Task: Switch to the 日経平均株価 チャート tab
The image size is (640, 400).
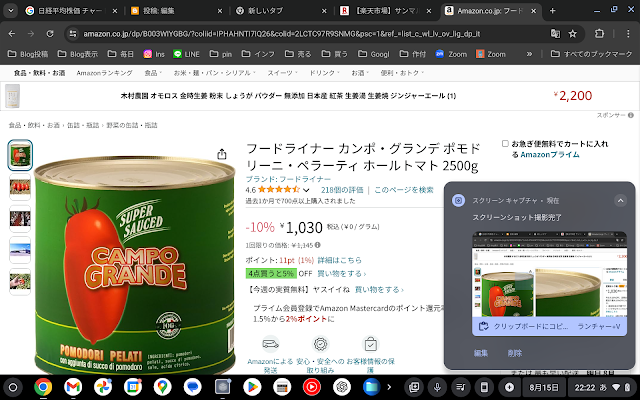Action: click(x=70, y=11)
